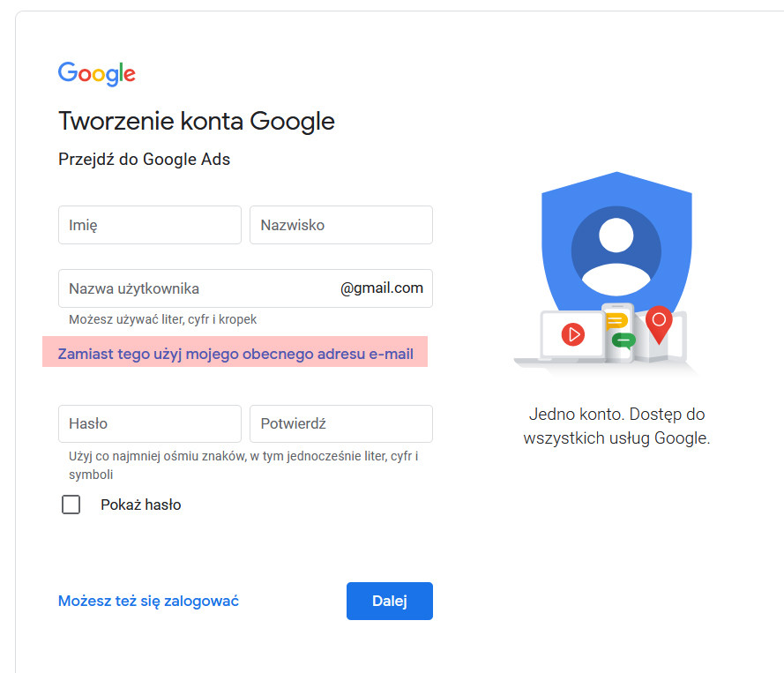Click the red map pin icon
The height and width of the screenshot is (673, 784).
point(659,325)
